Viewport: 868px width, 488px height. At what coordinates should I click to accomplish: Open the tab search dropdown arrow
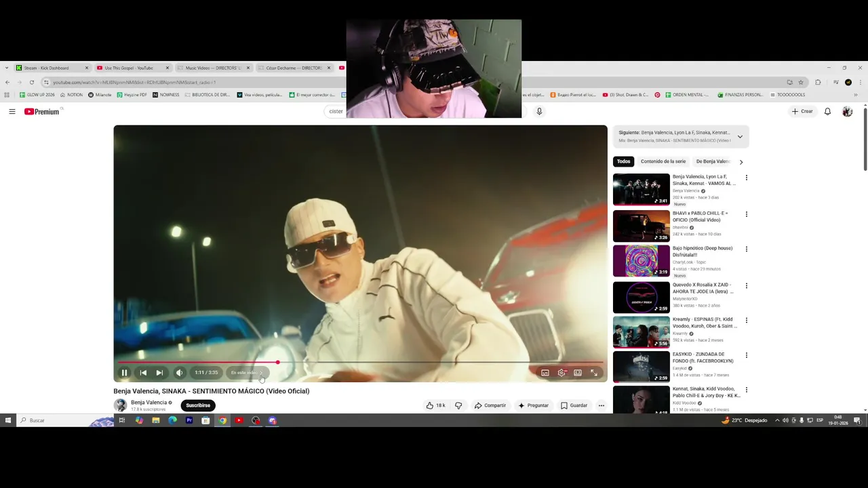point(7,68)
